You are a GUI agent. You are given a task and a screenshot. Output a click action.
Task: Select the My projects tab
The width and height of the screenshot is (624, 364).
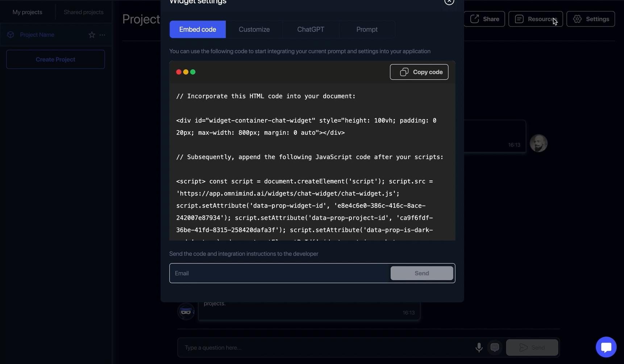tap(27, 12)
